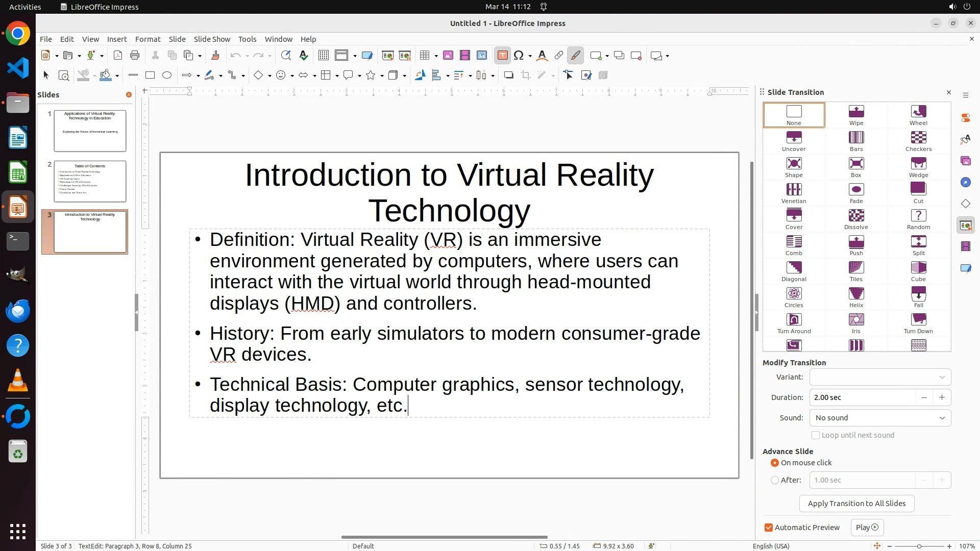
Task: Click Apply Transition to All Slides
Action: (x=856, y=504)
